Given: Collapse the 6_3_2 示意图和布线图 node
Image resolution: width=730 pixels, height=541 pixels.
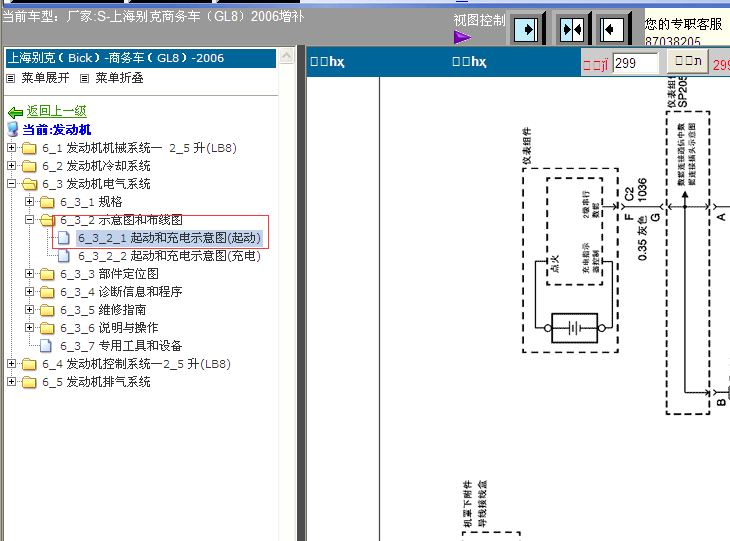Looking at the screenshot, I should click(x=29, y=219).
